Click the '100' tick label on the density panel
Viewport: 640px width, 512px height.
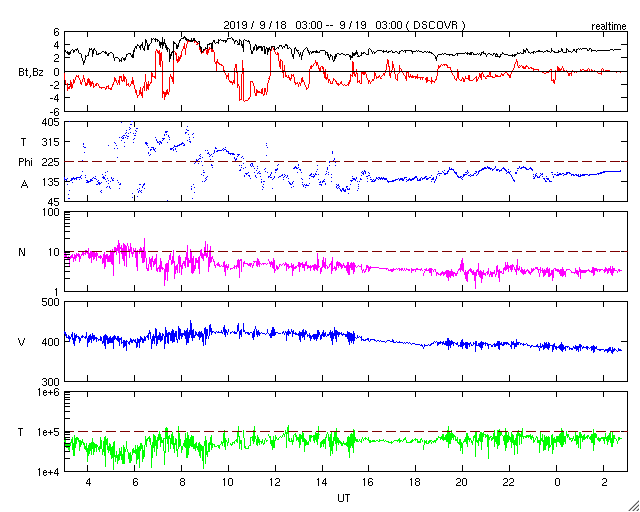click(x=51, y=212)
